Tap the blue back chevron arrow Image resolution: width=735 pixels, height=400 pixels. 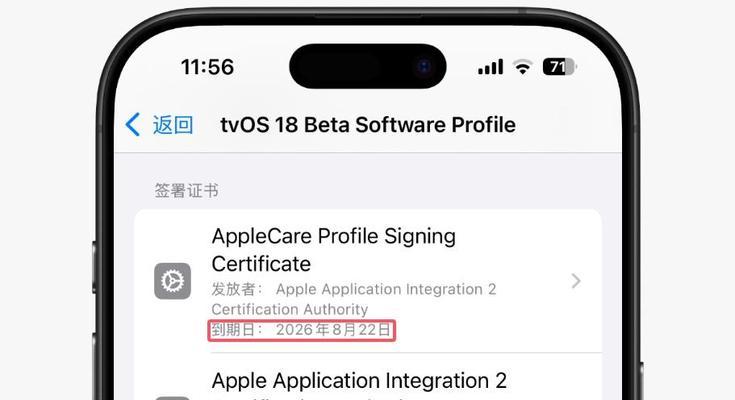(x=133, y=125)
